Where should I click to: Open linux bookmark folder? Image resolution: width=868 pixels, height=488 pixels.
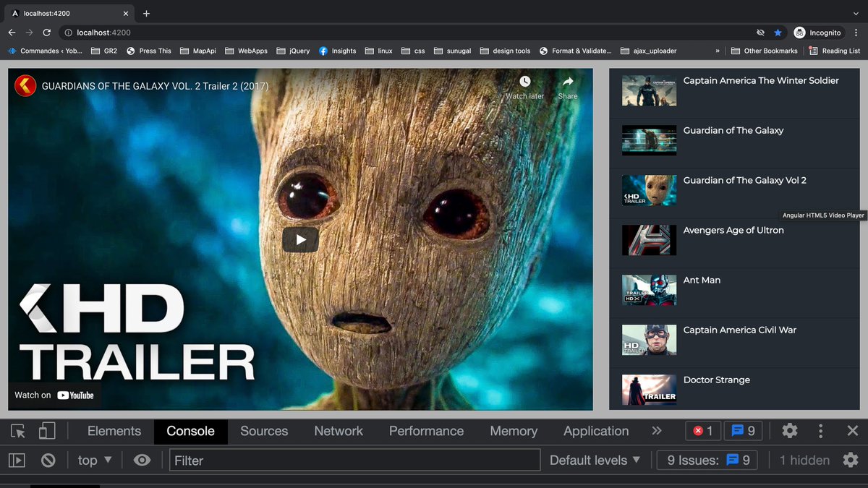tap(378, 51)
